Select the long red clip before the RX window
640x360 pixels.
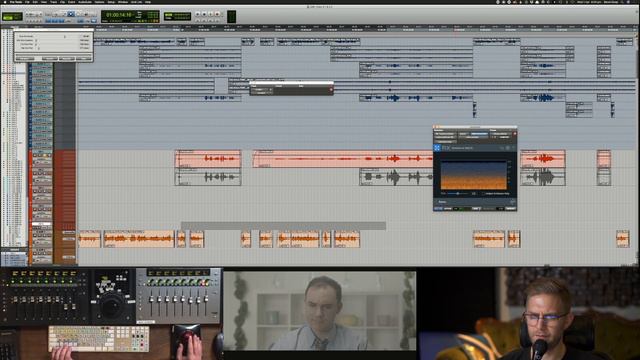click(342, 159)
